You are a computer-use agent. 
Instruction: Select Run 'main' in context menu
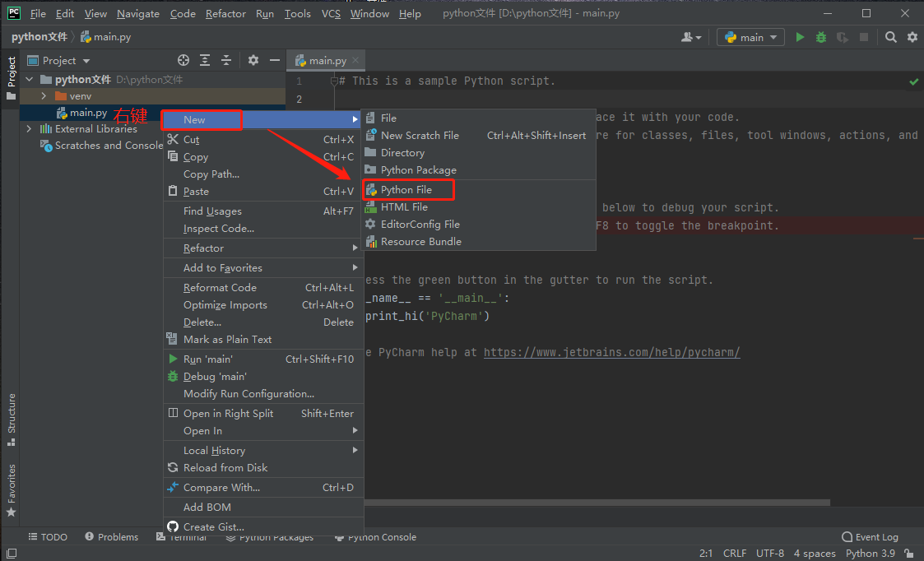(263, 359)
